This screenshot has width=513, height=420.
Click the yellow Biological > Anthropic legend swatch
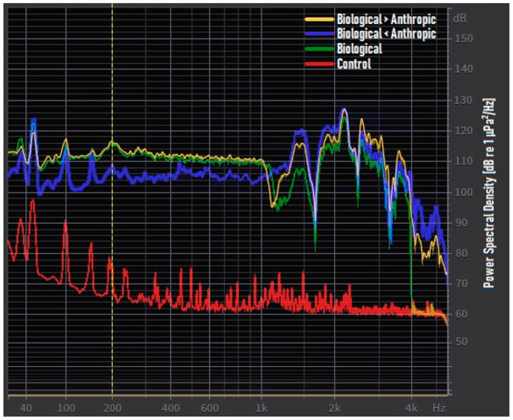pyautogui.click(x=319, y=19)
